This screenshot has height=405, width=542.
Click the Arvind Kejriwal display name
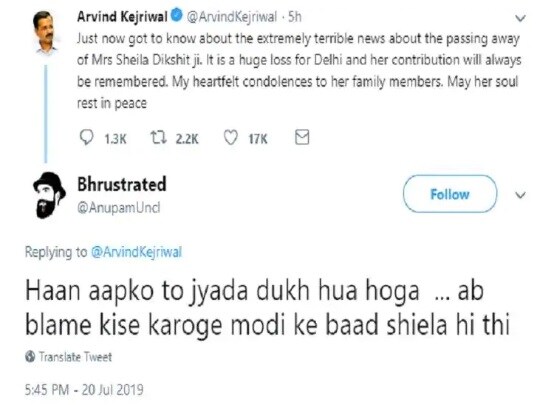(122, 16)
